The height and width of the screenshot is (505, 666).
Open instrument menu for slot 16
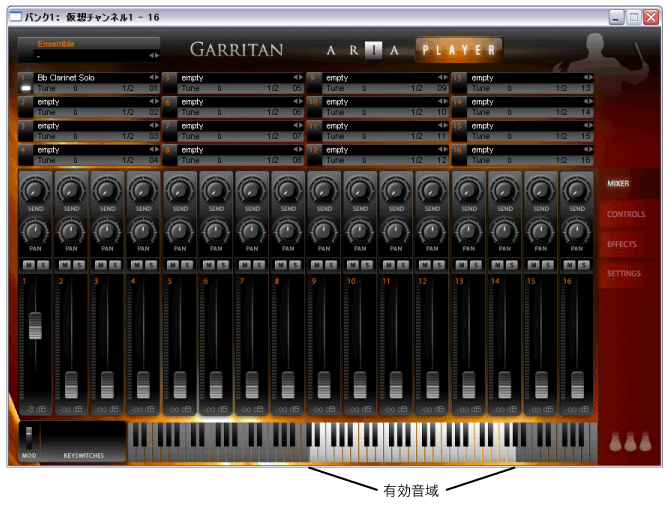pyautogui.click(x=588, y=150)
